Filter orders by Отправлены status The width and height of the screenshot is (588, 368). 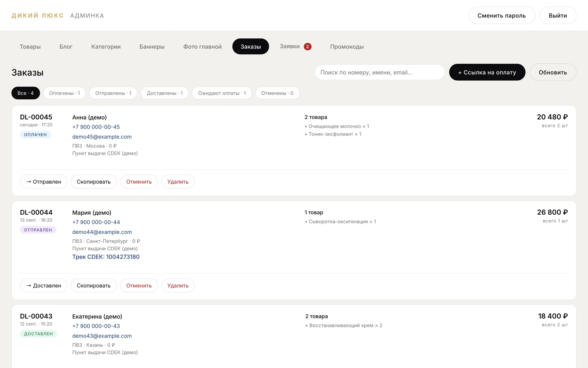[113, 93]
